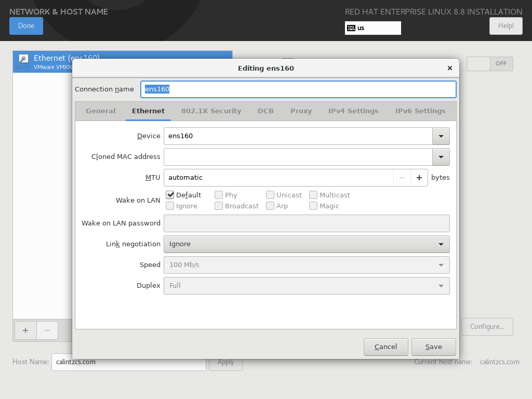This screenshot has height=399, width=532.
Task: Select the Ethernet (ens160) list entry
Action: (123, 62)
